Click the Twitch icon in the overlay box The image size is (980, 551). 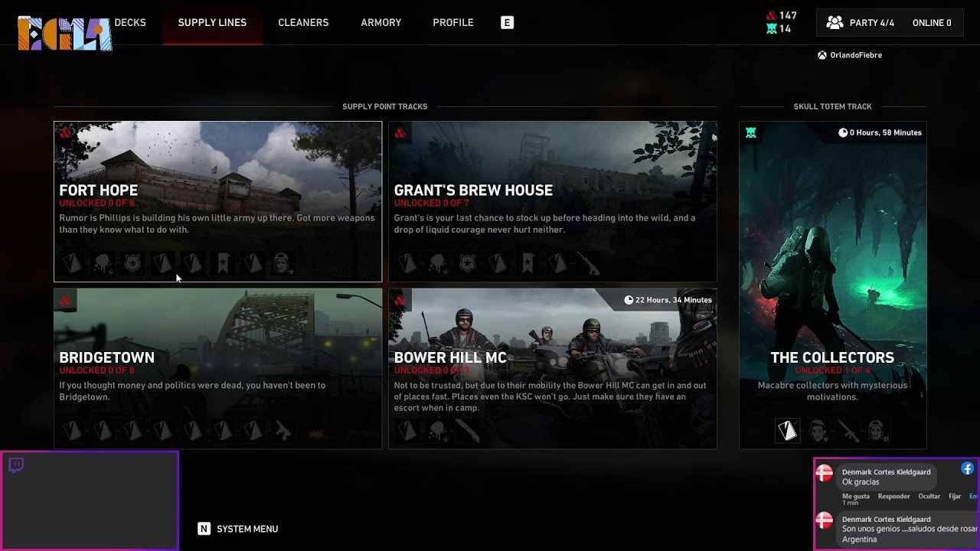[16, 465]
